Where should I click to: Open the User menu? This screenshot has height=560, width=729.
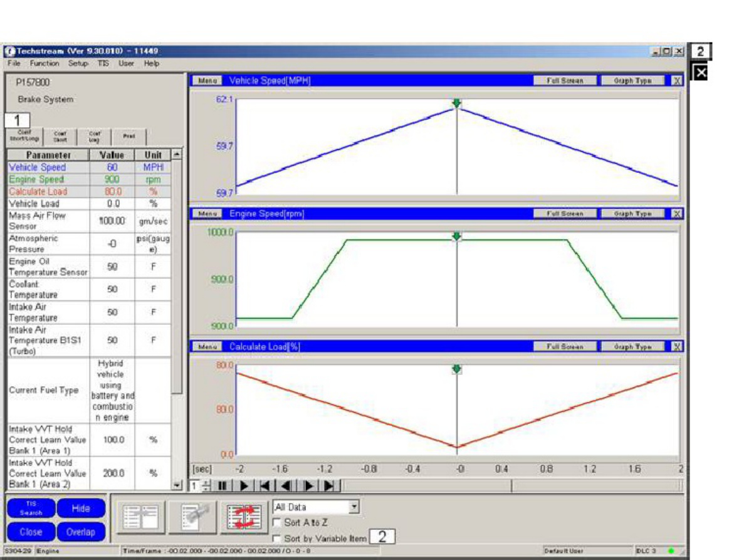point(126,63)
